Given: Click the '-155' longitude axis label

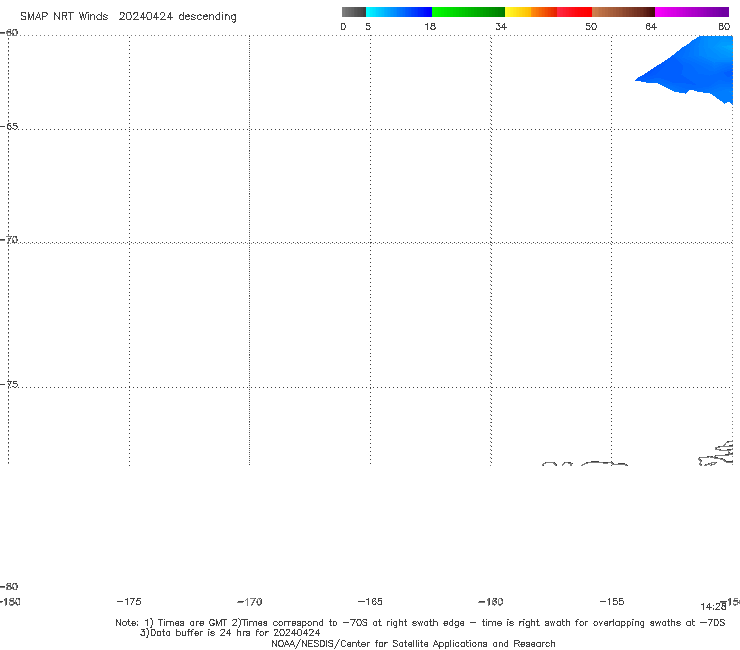Looking at the screenshot, I should point(612,601).
